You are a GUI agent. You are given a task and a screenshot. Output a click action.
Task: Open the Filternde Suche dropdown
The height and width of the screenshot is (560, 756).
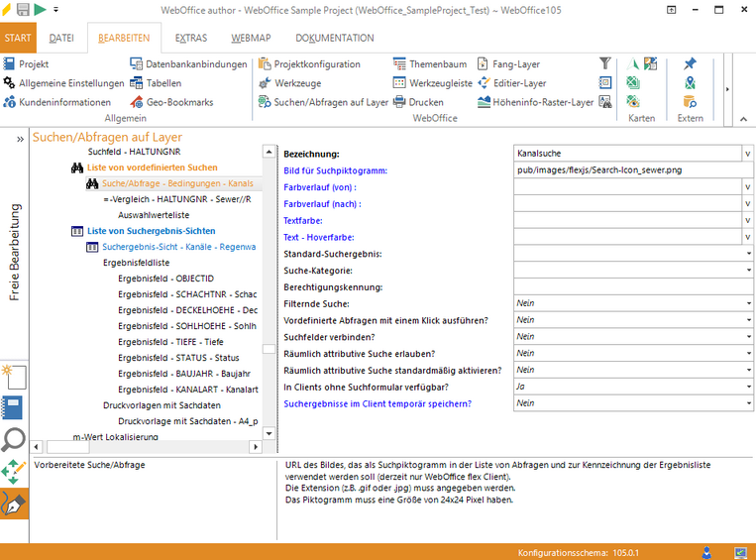coord(748,303)
